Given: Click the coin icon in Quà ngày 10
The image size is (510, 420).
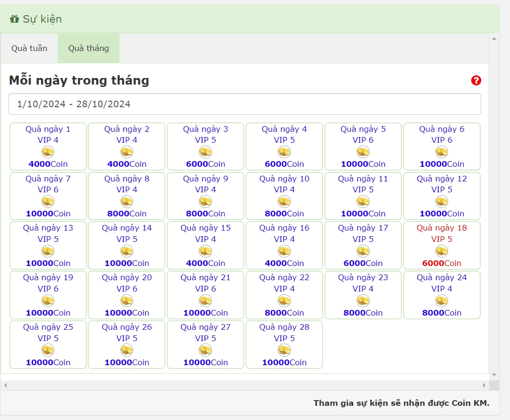Looking at the screenshot, I should (x=284, y=201).
